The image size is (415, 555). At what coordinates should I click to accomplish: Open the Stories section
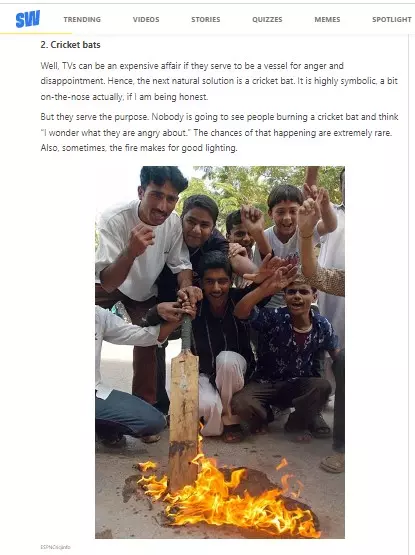205,19
